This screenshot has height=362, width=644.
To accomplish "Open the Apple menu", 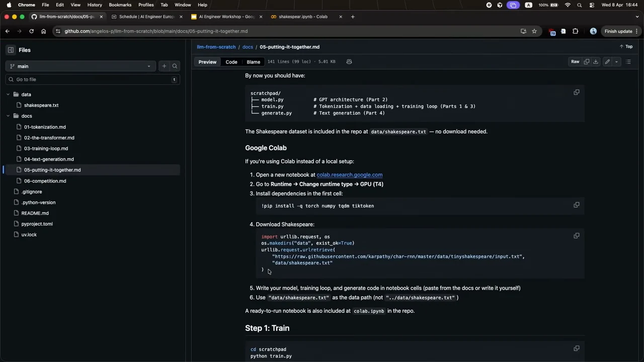I will [9, 5].
